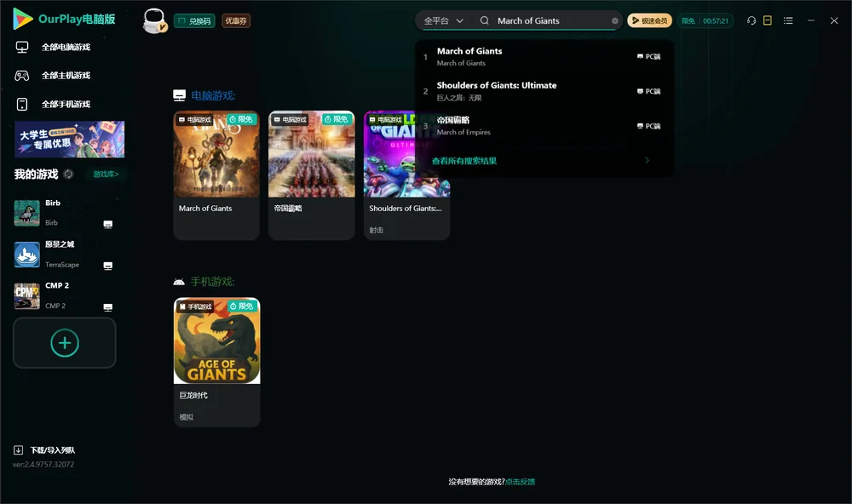Clear the search box text

tap(615, 21)
